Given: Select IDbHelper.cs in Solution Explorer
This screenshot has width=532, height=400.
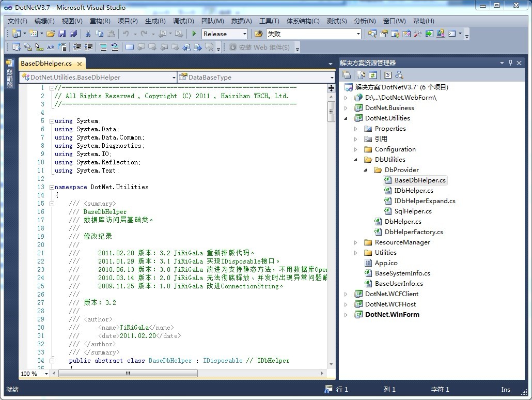Looking at the screenshot, I should tap(414, 191).
